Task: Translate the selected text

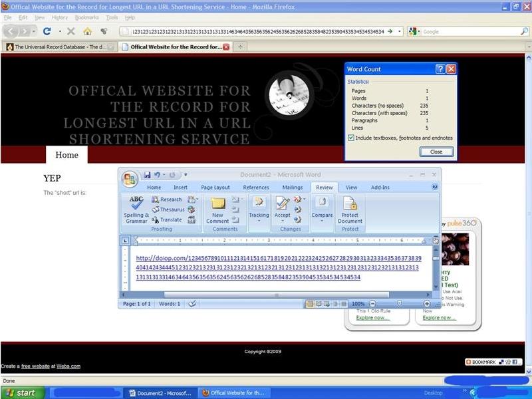Action: 170,219
